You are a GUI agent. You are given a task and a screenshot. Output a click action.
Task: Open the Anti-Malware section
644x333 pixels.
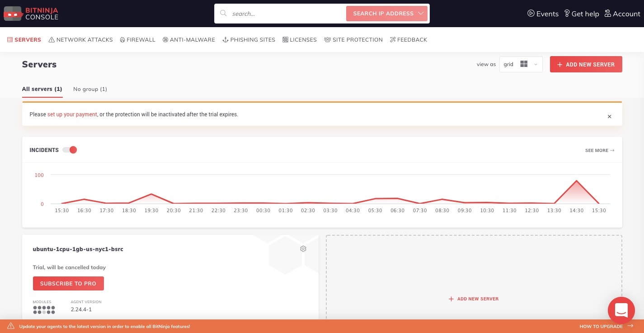point(189,40)
